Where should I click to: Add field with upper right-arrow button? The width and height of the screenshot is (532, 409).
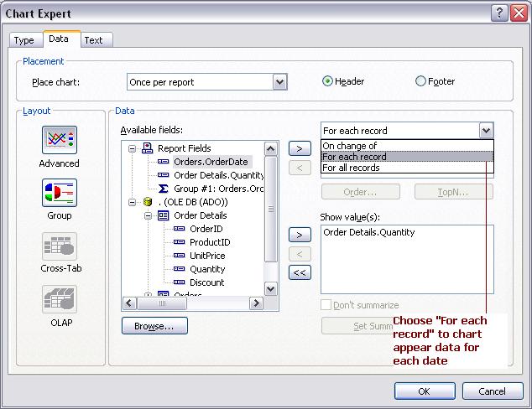[300, 148]
